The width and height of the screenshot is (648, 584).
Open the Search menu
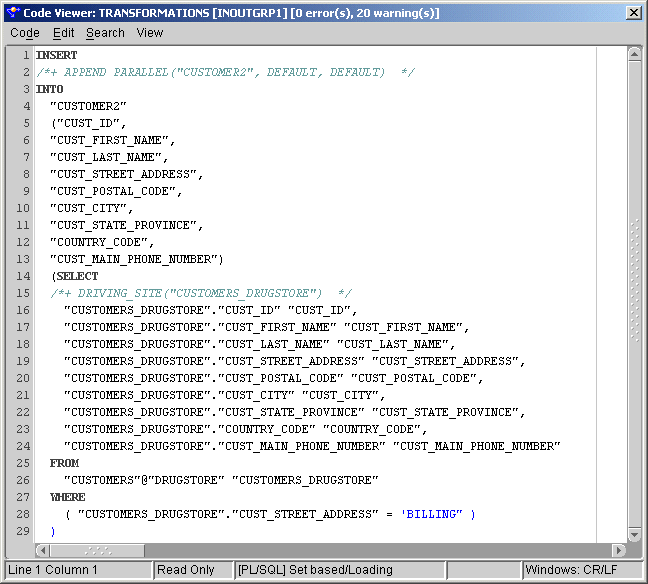[x=105, y=33]
